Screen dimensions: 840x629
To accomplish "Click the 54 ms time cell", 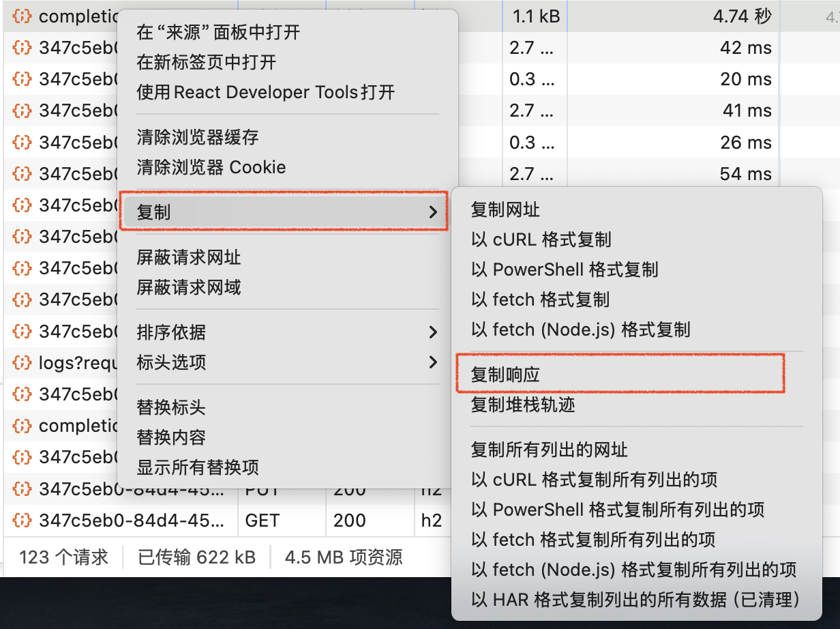I will tap(746, 173).
